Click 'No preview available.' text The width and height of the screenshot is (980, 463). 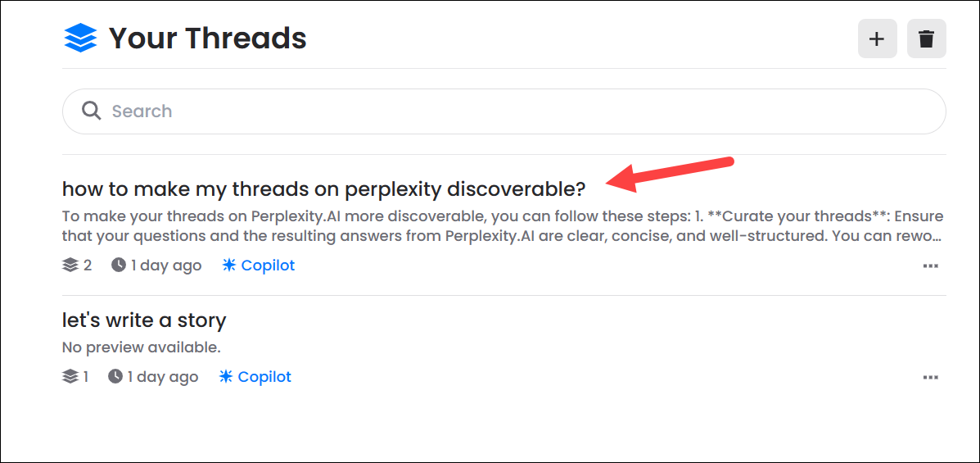tap(141, 347)
